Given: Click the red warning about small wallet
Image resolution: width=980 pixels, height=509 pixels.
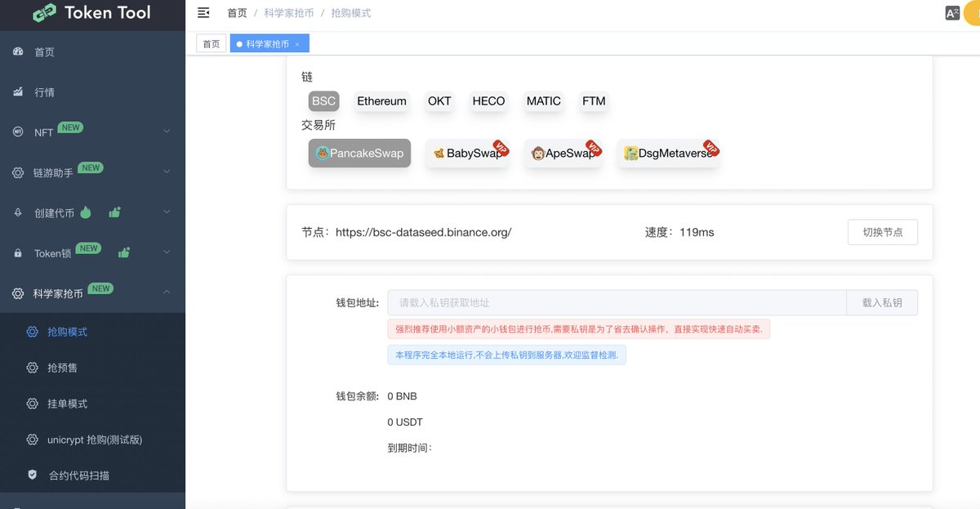Looking at the screenshot, I should click(x=578, y=329).
